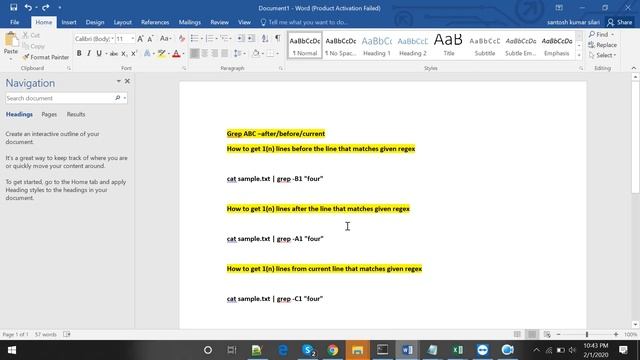
Task: Switch to the Insert tab
Action: 69,22
